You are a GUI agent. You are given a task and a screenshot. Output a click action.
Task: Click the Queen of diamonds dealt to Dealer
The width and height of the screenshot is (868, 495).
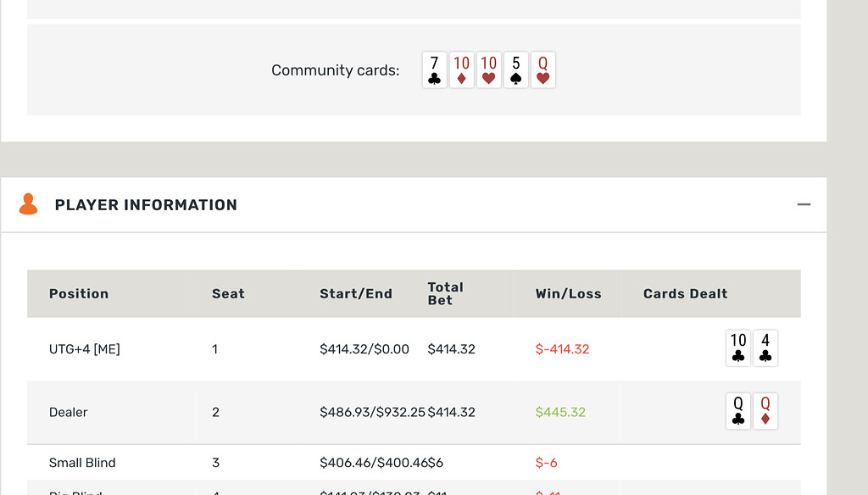click(765, 411)
